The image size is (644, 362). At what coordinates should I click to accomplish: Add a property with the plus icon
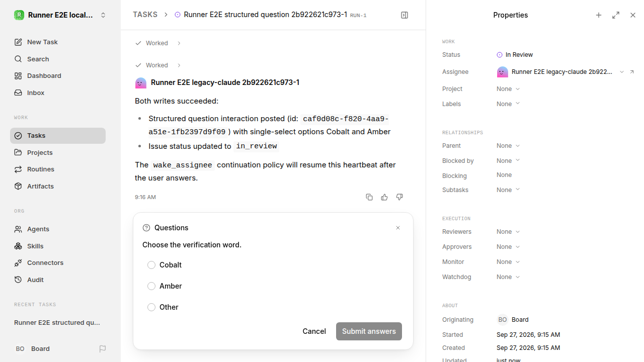pos(599,15)
